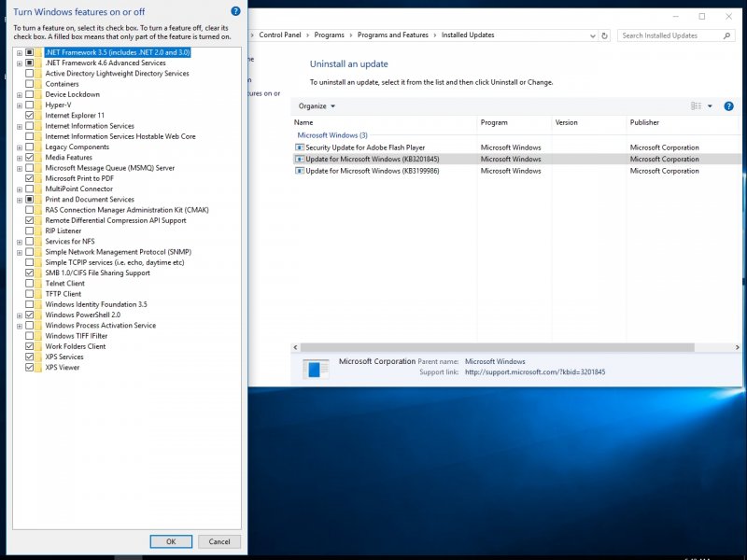Click folder icon next to Hyper-V

click(x=38, y=105)
